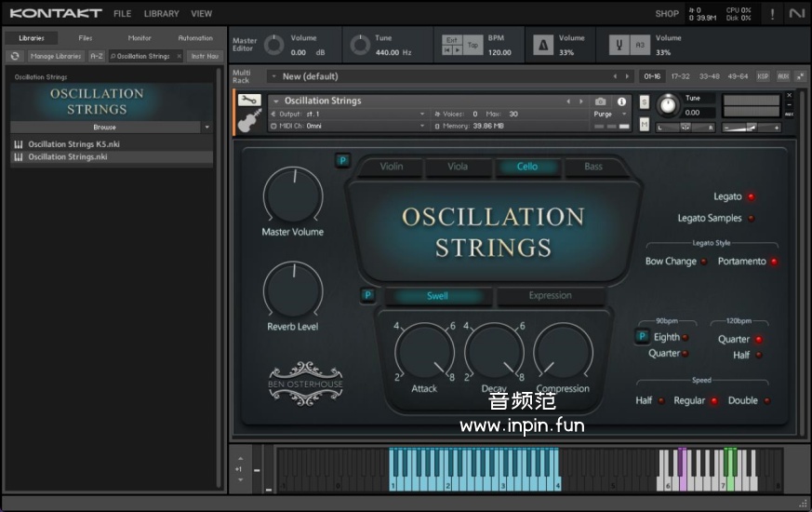812x512 pixels.
Task: Click the wrench edit-mode icon
Action: (247, 100)
